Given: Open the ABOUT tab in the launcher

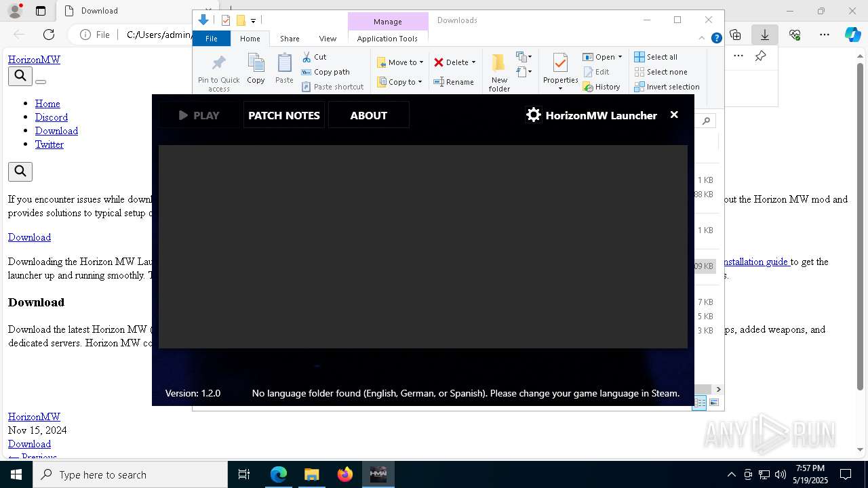Looking at the screenshot, I should point(368,115).
